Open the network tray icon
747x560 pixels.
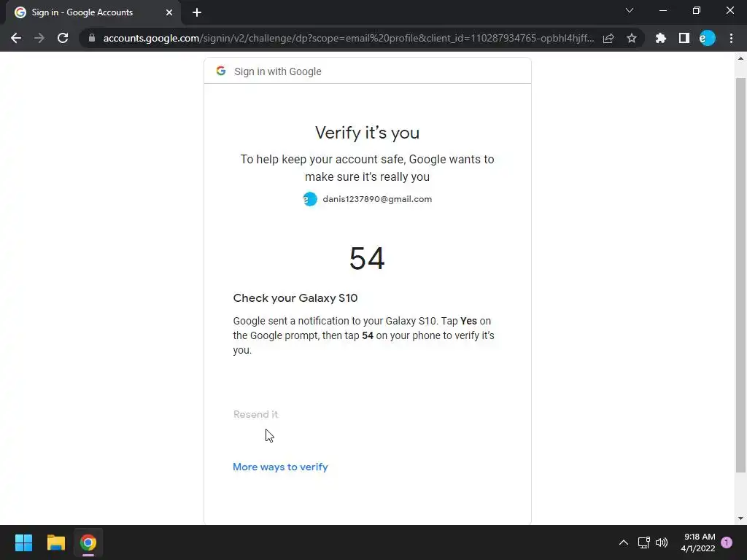[643, 542]
